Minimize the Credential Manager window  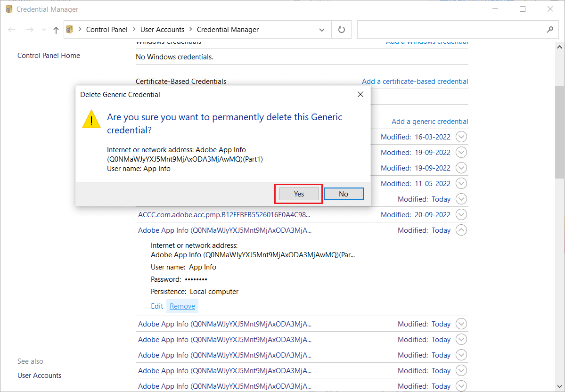click(x=495, y=9)
